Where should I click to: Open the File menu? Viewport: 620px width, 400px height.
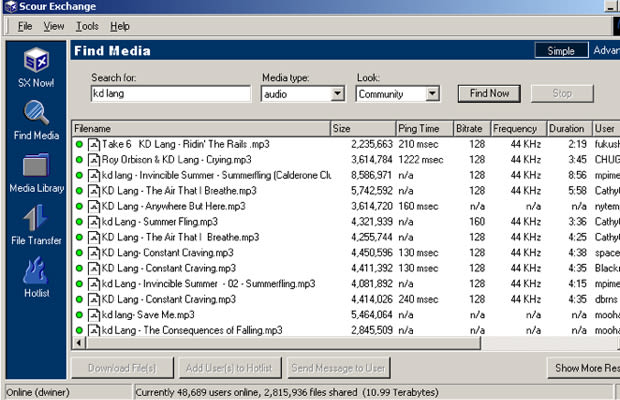coord(25,26)
